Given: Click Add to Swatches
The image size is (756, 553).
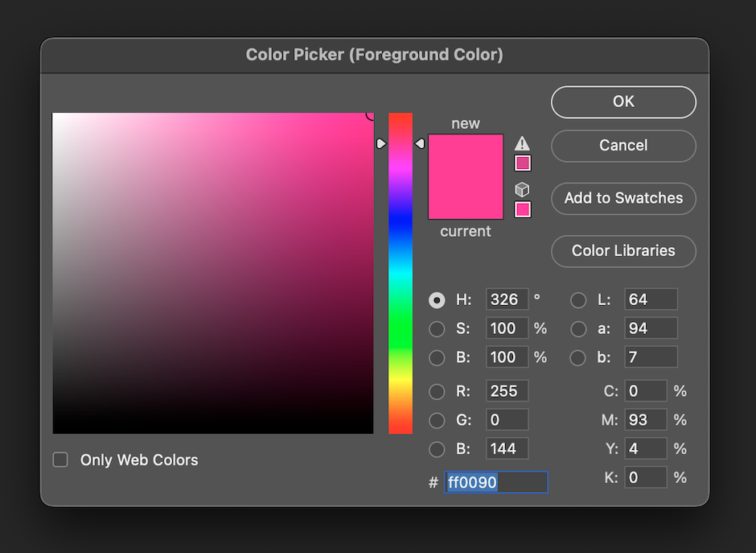Looking at the screenshot, I should tap(623, 198).
